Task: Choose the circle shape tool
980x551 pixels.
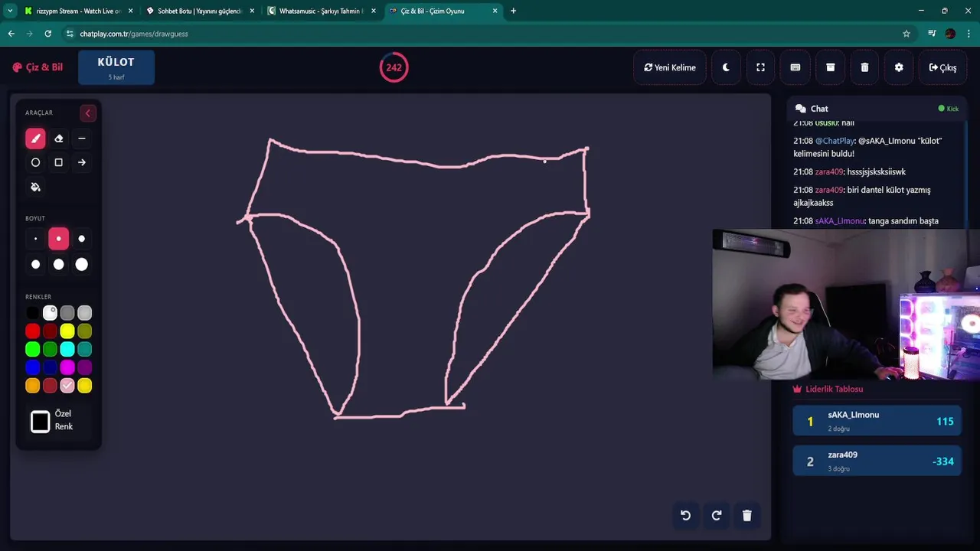Action: [35, 162]
